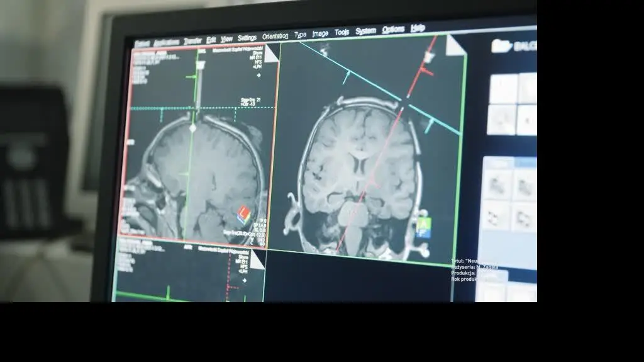Select the bottom-left thumbnail in upper right grid

[x=501, y=120]
